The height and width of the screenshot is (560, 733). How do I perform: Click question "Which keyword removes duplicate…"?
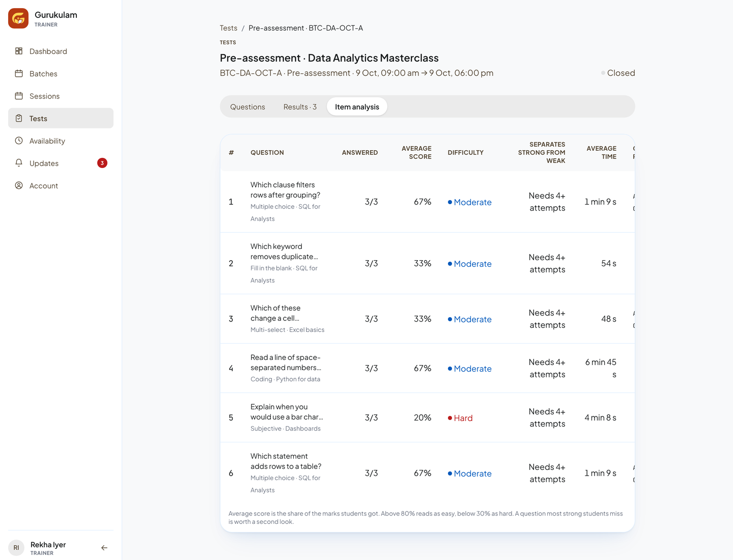tap(284, 251)
